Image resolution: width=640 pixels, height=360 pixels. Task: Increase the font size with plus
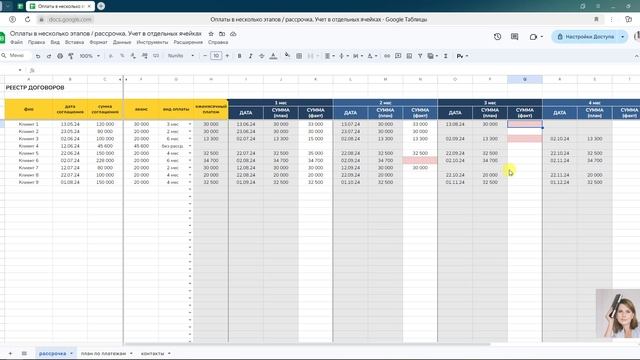click(227, 56)
